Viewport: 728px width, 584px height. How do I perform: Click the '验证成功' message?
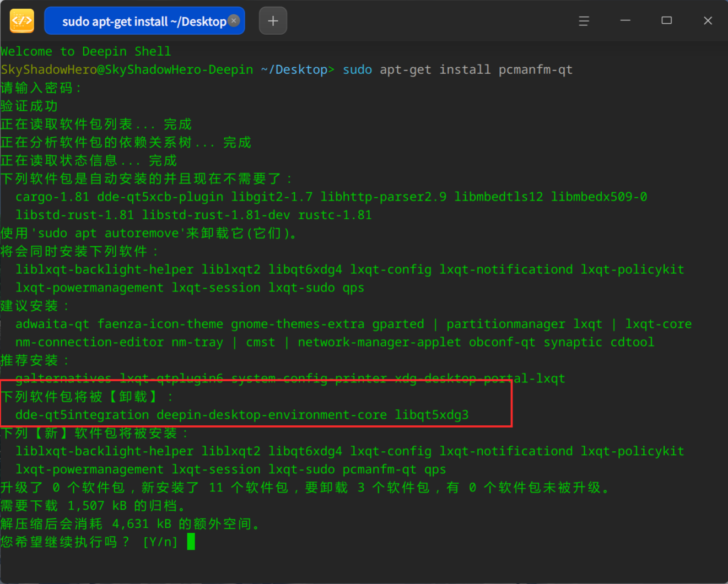29,106
